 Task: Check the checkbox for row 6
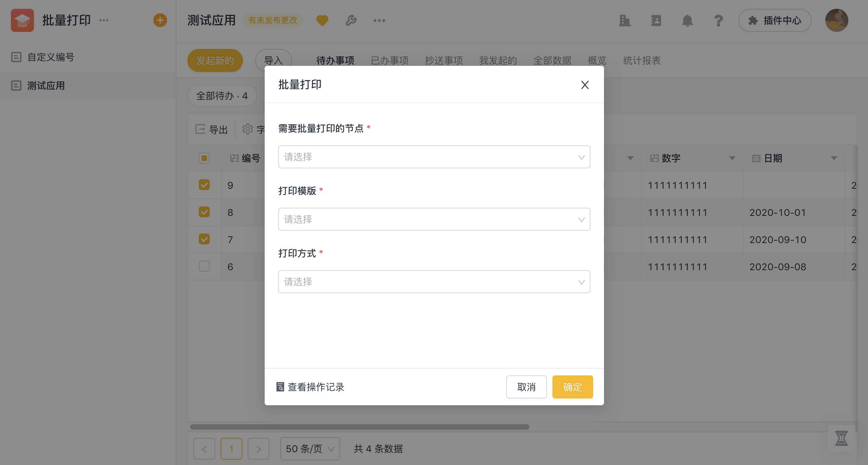204,266
